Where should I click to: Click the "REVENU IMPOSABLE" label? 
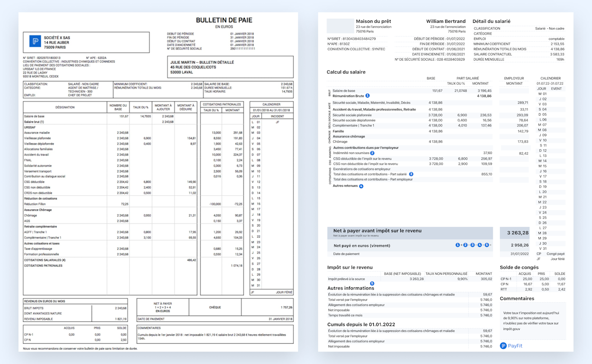point(37,318)
